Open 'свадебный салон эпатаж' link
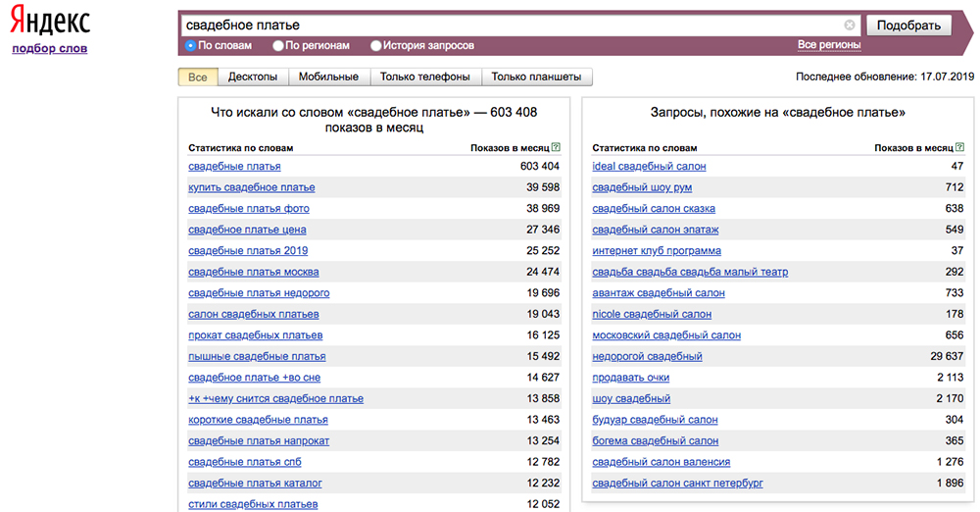The image size is (980, 512). (x=655, y=230)
